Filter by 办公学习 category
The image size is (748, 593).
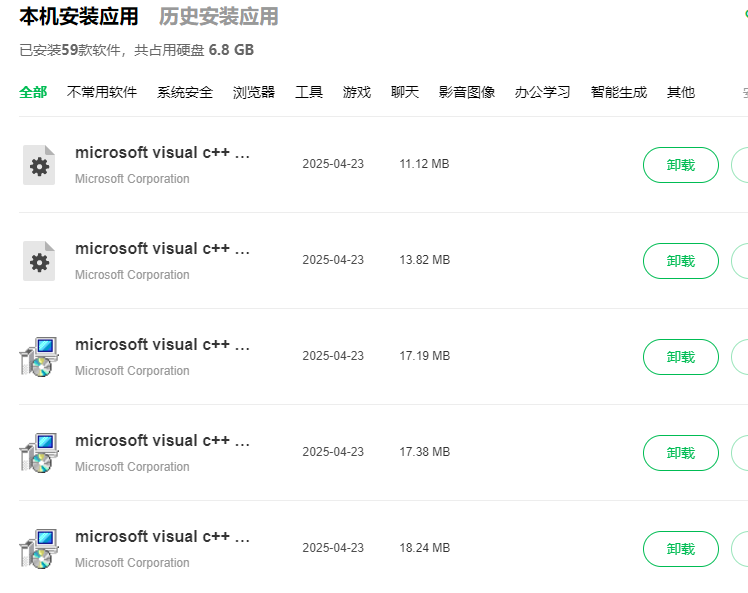pyautogui.click(x=542, y=92)
